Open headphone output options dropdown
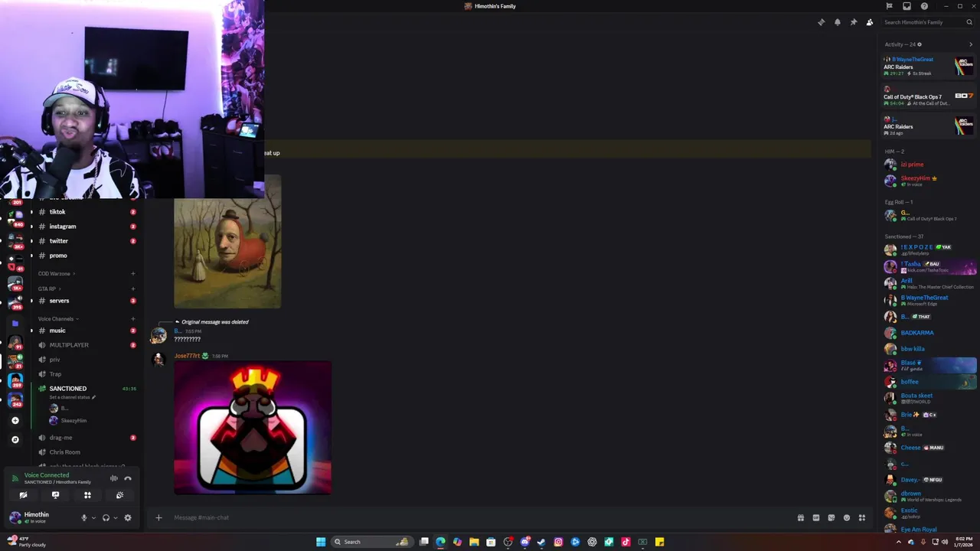The height and width of the screenshot is (551, 980). point(115,518)
